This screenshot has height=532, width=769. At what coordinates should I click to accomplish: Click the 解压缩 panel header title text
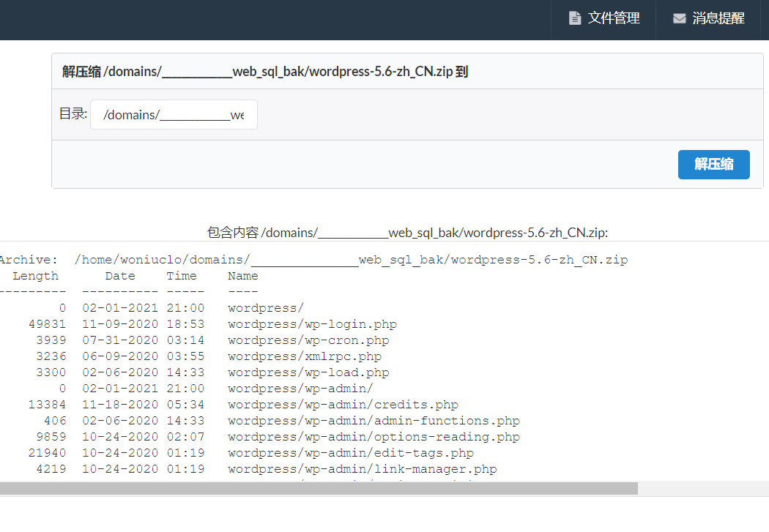(265, 72)
